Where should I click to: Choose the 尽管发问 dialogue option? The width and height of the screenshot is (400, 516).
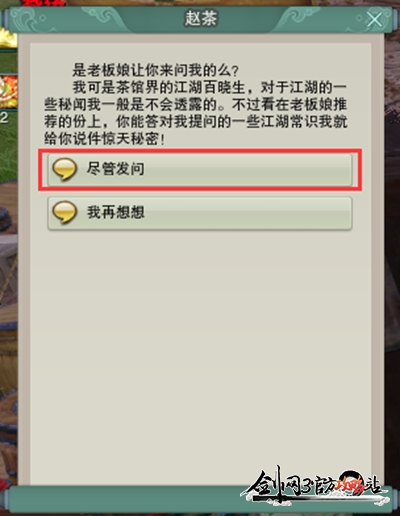click(200, 170)
